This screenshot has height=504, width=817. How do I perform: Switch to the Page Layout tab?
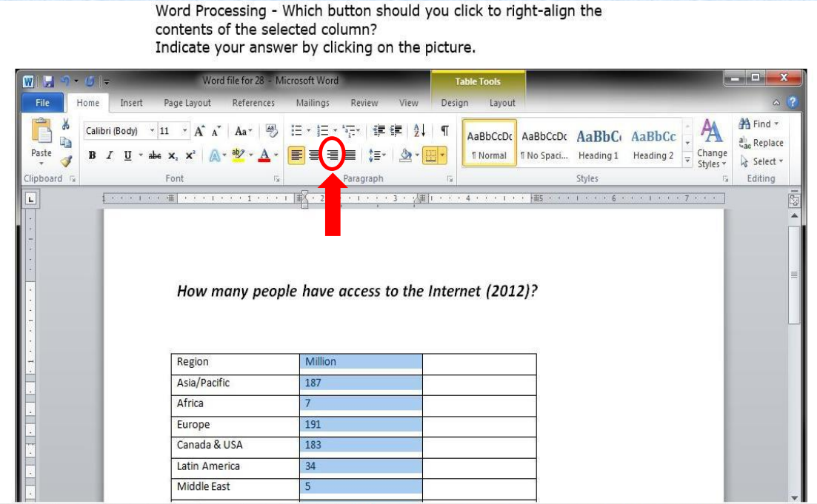[187, 103]
